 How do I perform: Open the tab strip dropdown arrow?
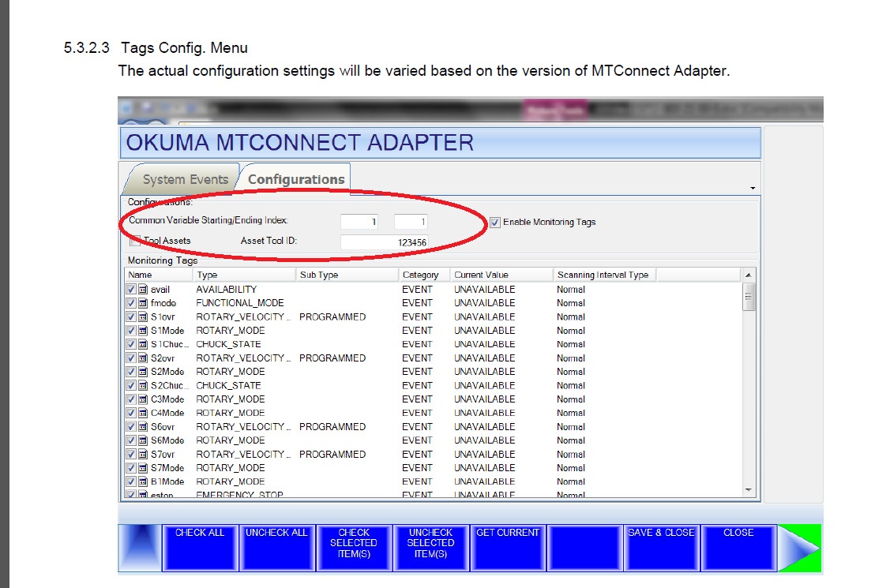click(753, 189)
